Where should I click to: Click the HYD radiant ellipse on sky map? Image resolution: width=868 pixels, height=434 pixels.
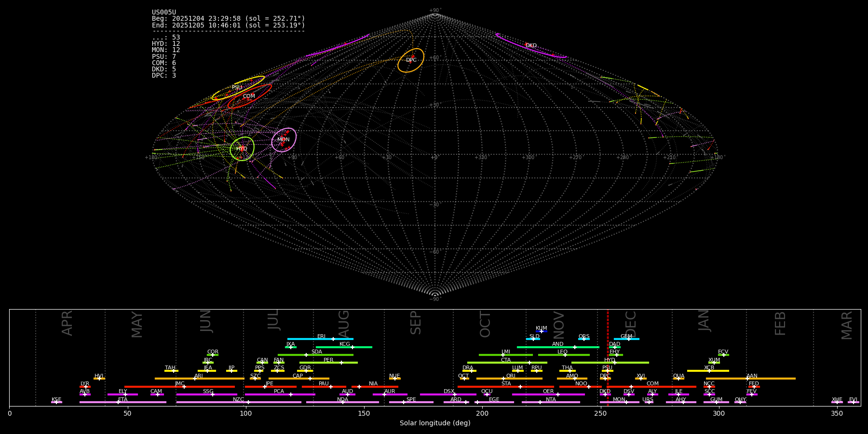click(242, 149)
